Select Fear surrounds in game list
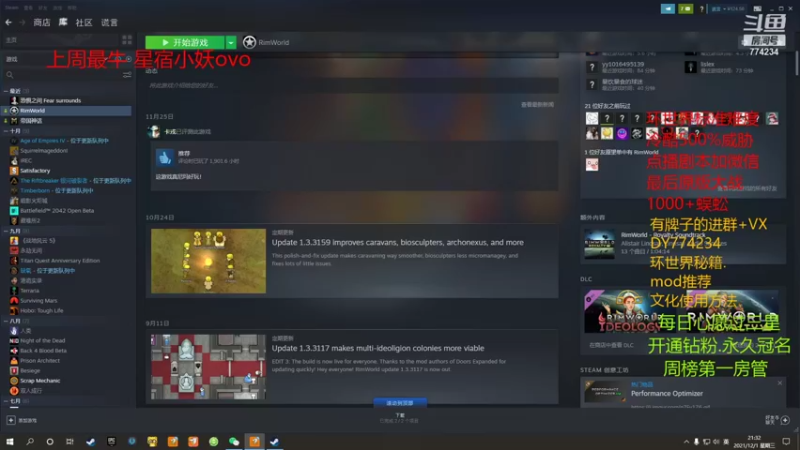This screenshot has height=450, width=800. click(x=51, y=101)
